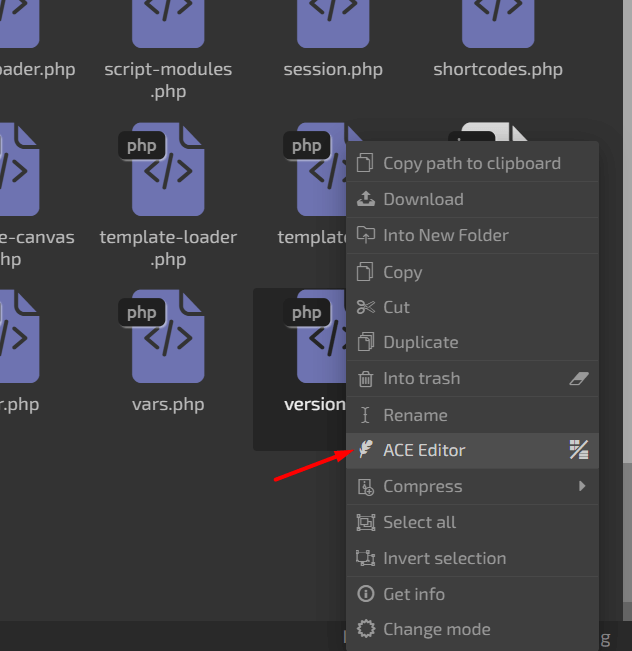
Task: Click the download arrow icon in the menu
Action: 366,199
